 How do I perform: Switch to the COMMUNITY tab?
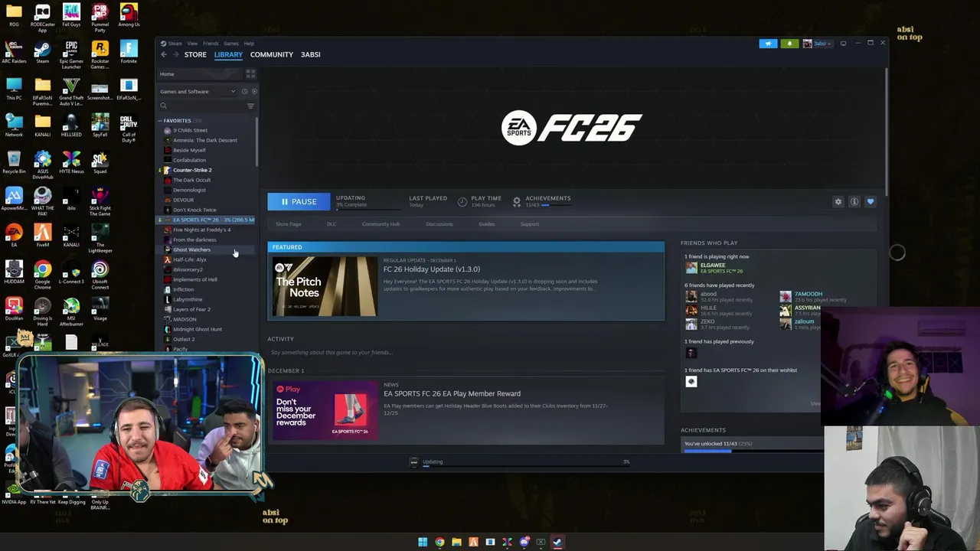(271, 54)
